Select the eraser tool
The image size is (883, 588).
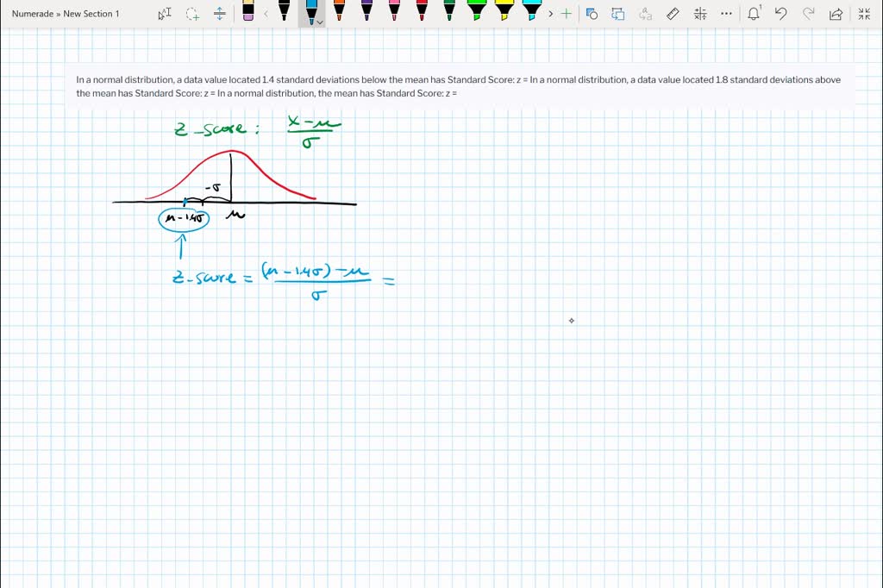click(x=248, y=12)
